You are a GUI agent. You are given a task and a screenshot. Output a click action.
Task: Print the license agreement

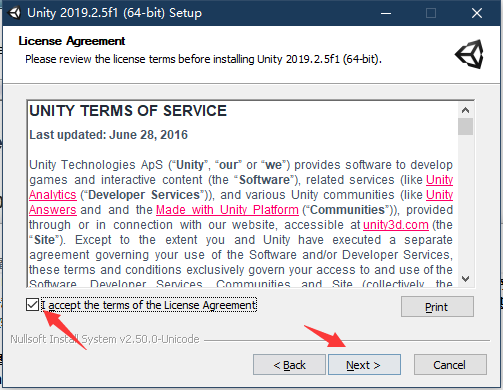pyautogui.click(x=437, y=307)
